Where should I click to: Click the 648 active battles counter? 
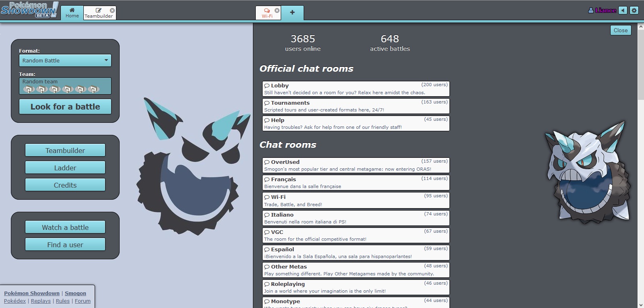pos(390,43)
